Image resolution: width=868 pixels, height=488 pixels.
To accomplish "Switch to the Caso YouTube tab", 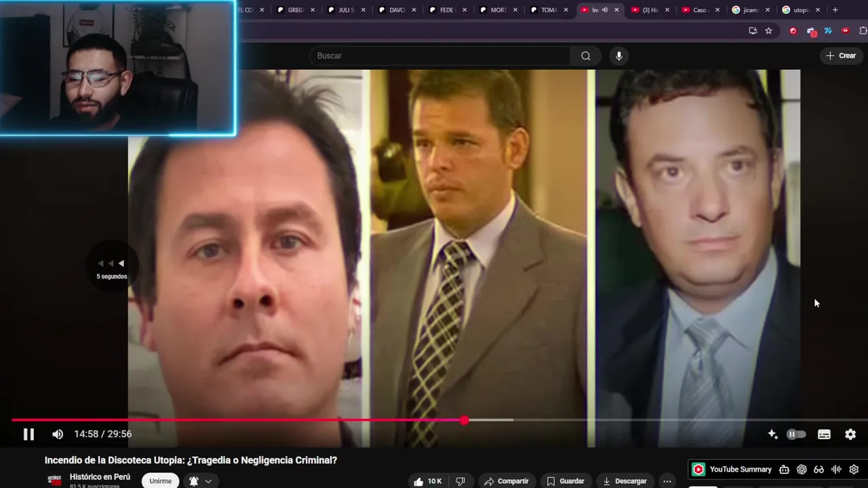I will pyautogui.click(x=700, y=10).
